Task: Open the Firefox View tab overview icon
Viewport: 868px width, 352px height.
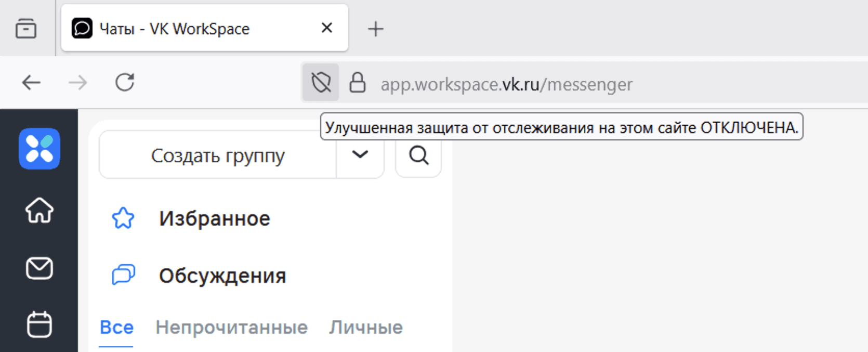Action: [25, 28]
